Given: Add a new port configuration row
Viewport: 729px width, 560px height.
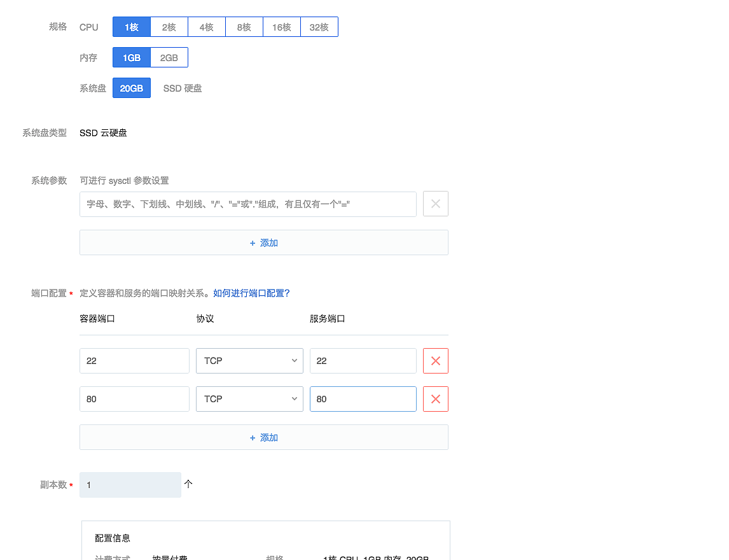Looking at the screenshot, I should click(x=263, y=437).
